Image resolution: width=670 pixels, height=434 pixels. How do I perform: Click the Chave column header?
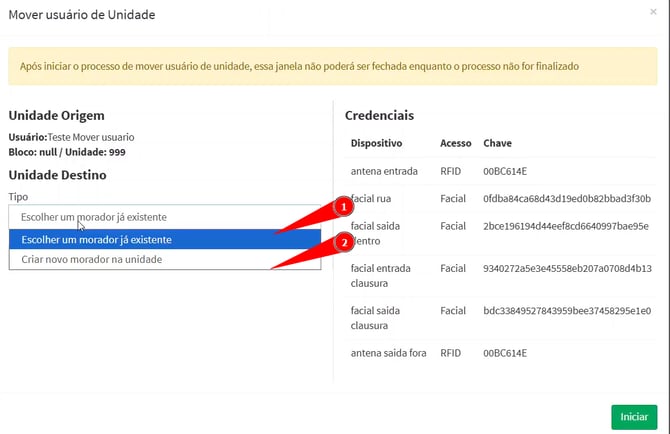coord(498,144)
